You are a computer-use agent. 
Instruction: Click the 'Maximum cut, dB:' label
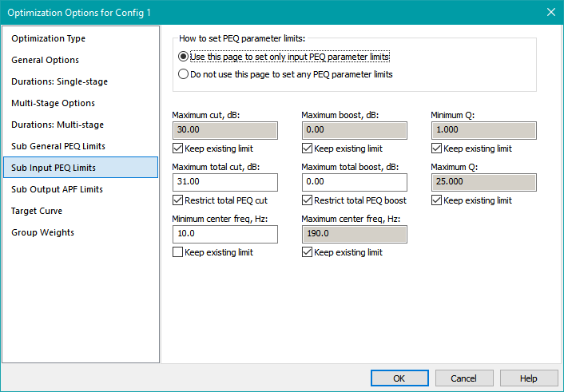pos(206,115)
